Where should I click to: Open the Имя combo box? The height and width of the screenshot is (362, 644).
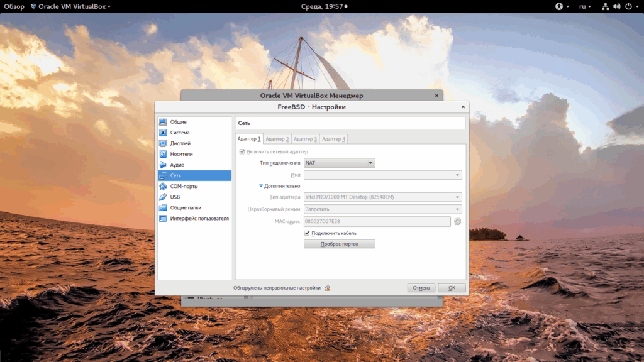point(383,175)
